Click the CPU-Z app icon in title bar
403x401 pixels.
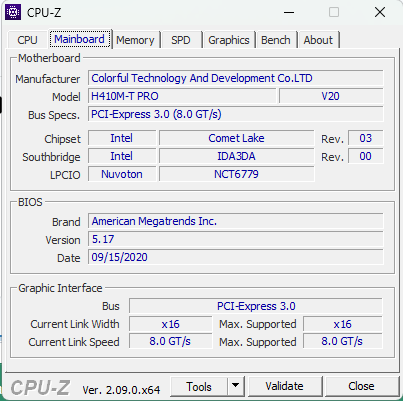[13, 12]
